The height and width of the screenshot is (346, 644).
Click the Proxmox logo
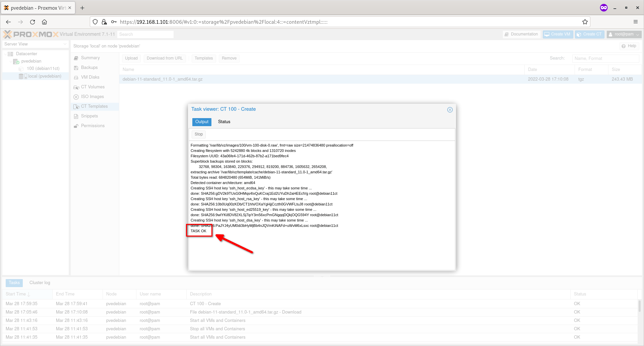click(31, 34)
